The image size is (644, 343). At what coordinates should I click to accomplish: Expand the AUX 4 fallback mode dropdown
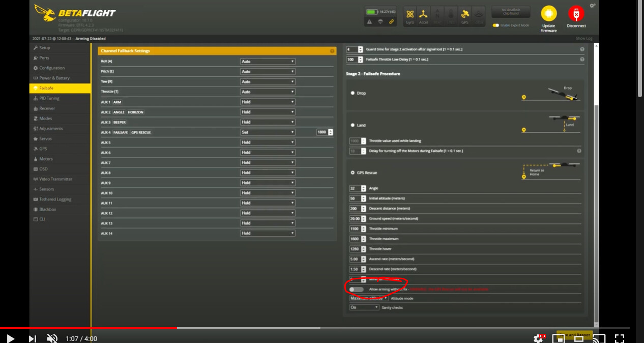tap(268, 132)
